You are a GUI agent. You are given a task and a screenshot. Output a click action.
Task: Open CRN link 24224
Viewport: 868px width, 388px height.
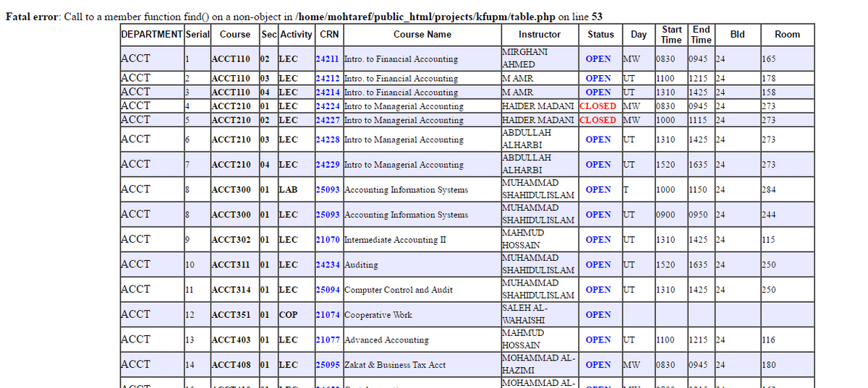click(x=328, y=106)
